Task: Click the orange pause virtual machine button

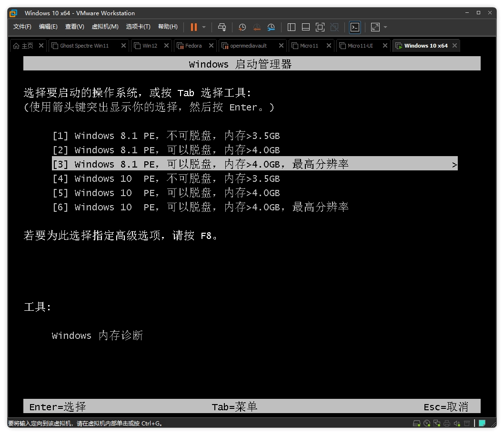Action: coord(193,27)
